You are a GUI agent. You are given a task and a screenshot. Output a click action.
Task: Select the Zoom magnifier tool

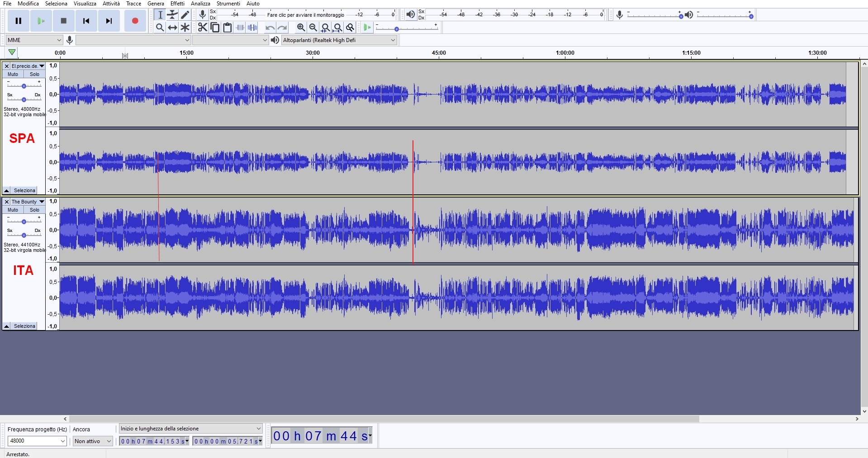click(x=160, y=28)
